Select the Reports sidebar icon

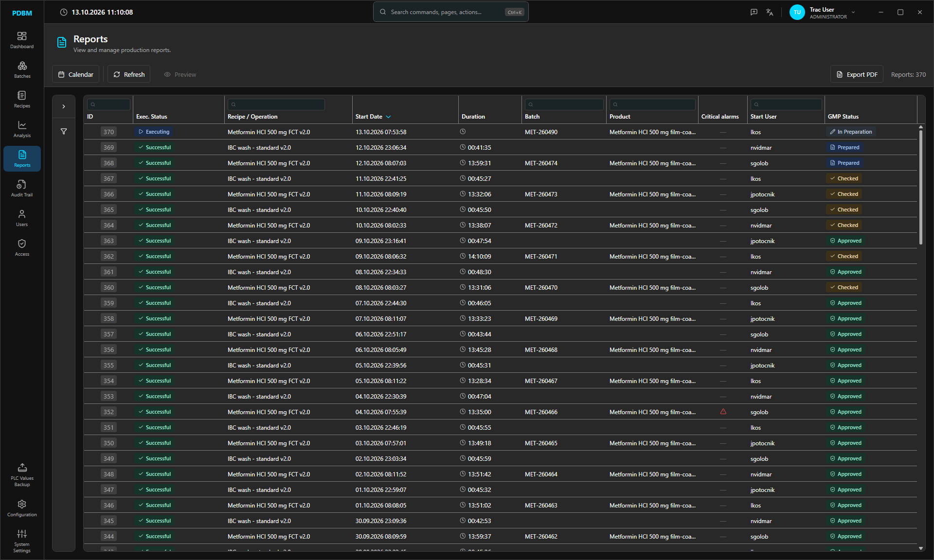pyautogui.click(x=22, y=159)
